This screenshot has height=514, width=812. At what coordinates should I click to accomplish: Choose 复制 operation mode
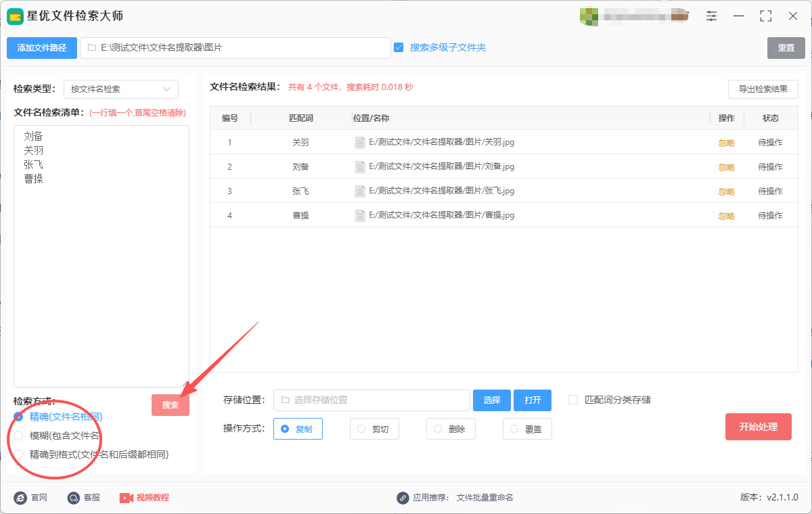click(298, 429)
